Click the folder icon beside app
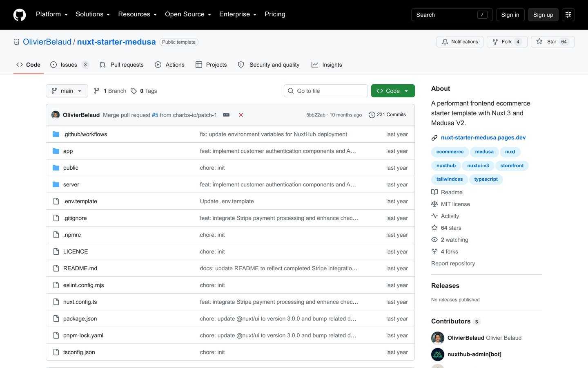Viewport: 588px width, 368px height. tap(56, 151)
